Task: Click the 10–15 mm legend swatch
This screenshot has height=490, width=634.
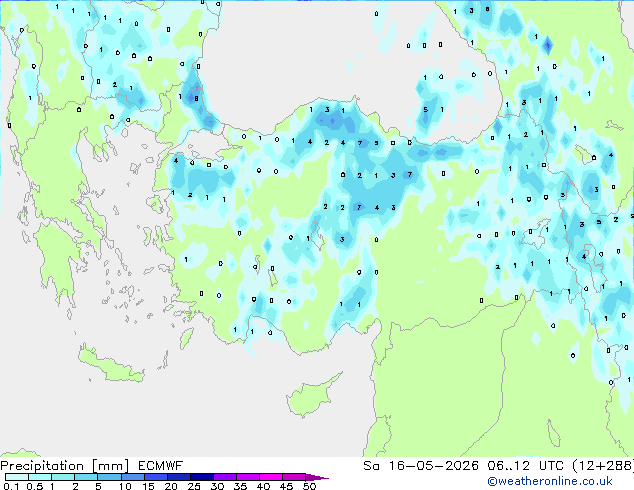Action: pos(132,477)
